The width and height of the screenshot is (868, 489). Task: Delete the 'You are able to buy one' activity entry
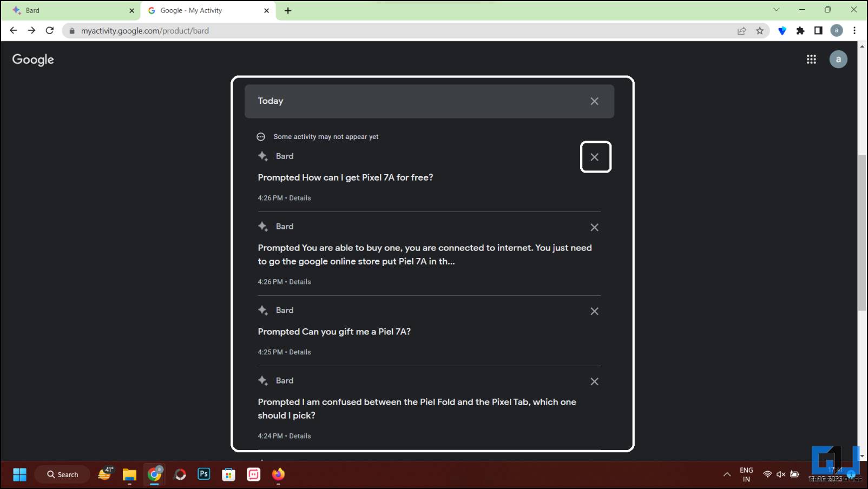click(594, 227)
